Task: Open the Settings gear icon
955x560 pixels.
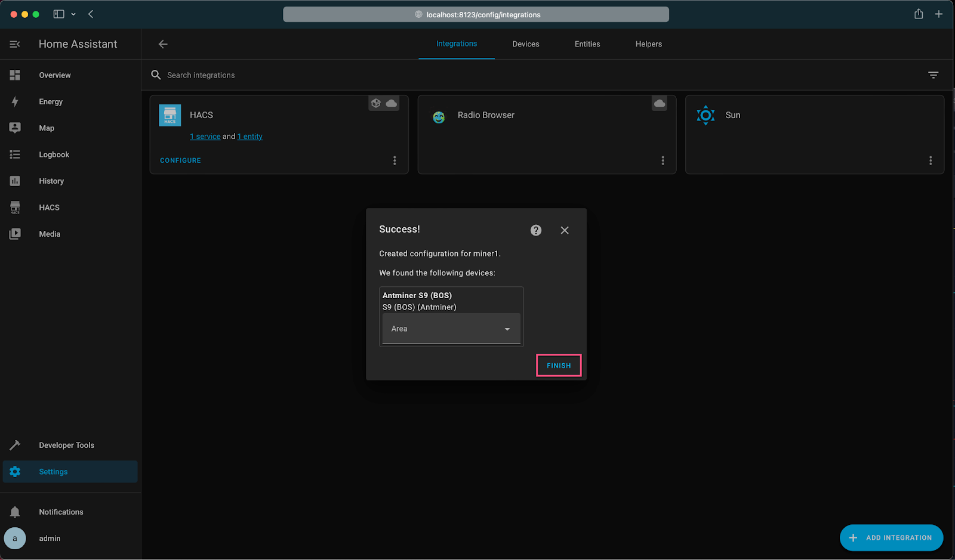Action: click(15, 472)
